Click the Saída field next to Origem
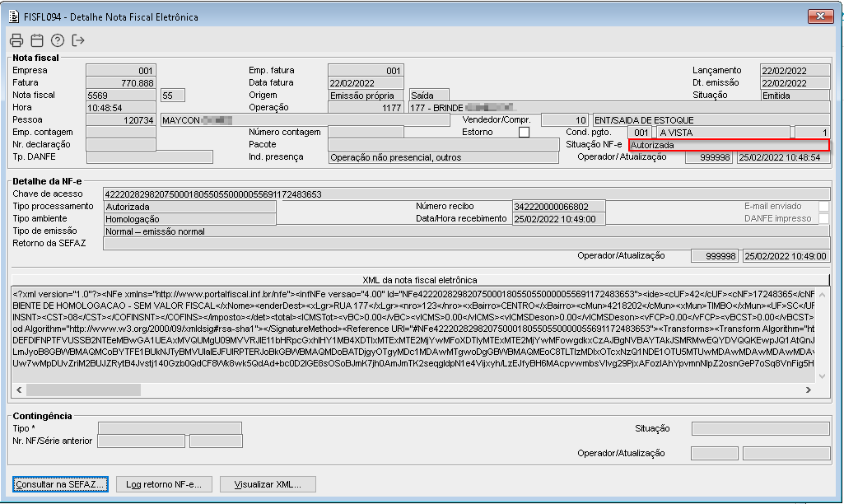The image size is (844, 504). click(429, 96)
